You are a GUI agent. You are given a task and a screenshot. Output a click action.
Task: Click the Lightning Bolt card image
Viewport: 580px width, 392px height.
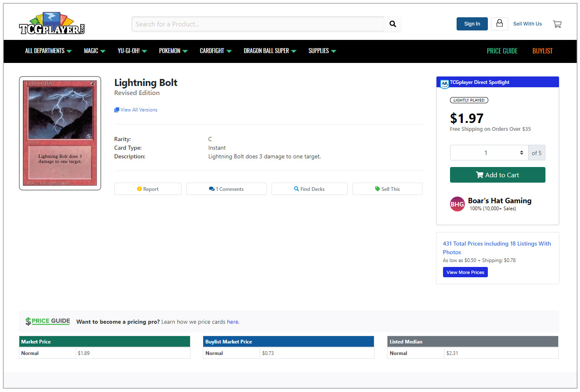point(60,133)
